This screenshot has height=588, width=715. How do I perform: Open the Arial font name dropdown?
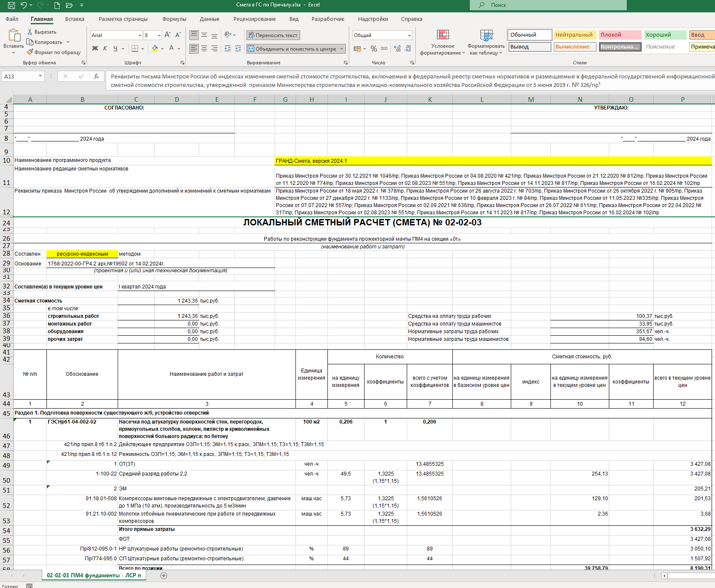tap(140, 35)
